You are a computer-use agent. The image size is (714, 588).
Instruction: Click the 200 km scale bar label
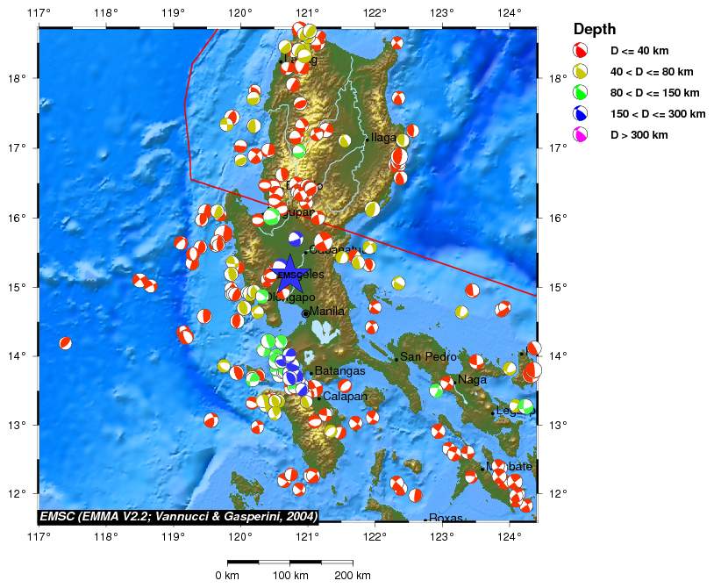point(353,575)
